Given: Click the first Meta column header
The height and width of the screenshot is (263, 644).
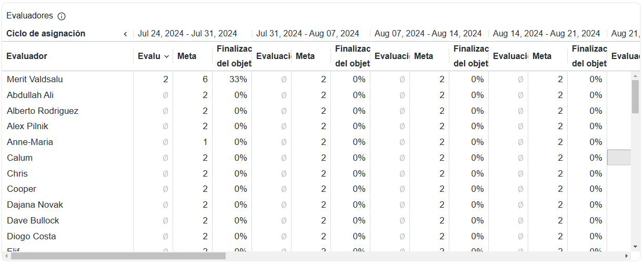Looking at the screenshot, I should 186,56.
